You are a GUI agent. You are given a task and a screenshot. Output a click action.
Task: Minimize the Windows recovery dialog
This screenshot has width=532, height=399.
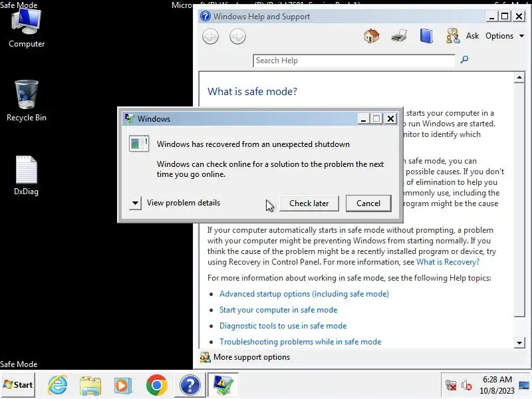click(x=363, y=118)
